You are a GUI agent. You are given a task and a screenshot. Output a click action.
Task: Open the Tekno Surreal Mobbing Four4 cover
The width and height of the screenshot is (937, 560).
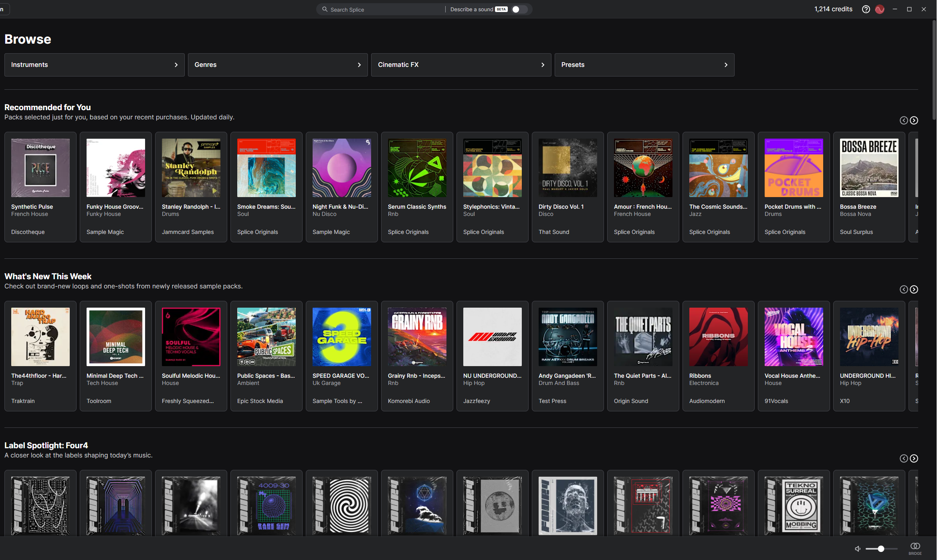tap(794, 506)
